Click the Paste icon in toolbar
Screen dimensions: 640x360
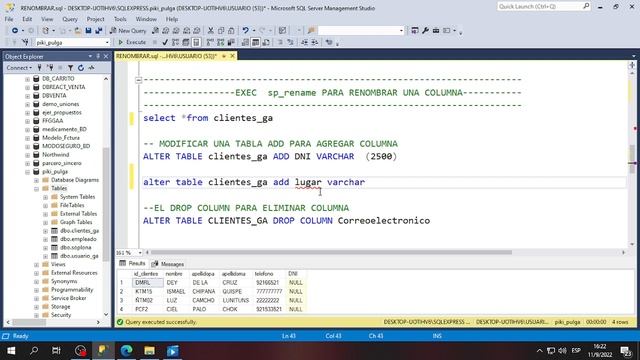point(231,31)
